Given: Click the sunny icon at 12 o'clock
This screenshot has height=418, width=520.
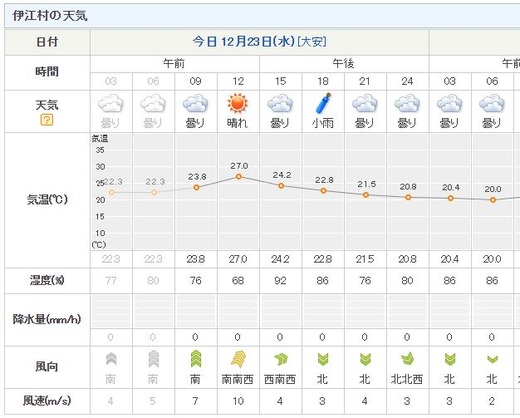Looking at the screenshot, I should point(238,103).
